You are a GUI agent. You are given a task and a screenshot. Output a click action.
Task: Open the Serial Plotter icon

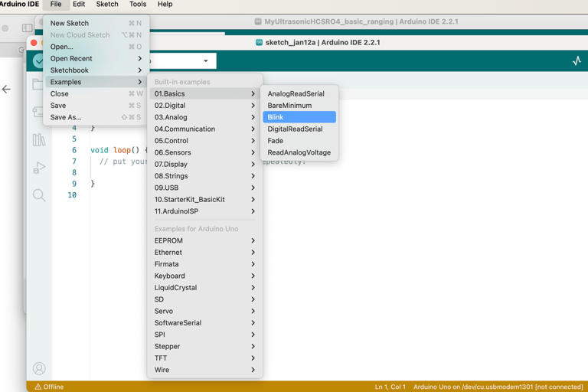coord(577,60)
